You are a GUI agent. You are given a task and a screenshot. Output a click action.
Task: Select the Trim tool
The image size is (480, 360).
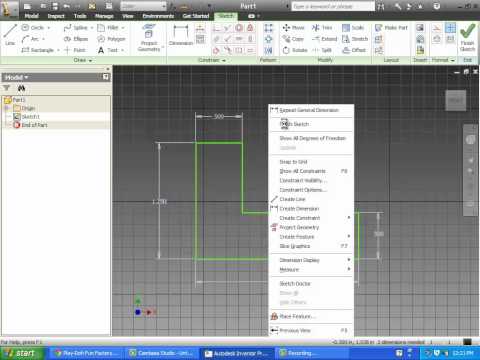(x=322, y=28)
